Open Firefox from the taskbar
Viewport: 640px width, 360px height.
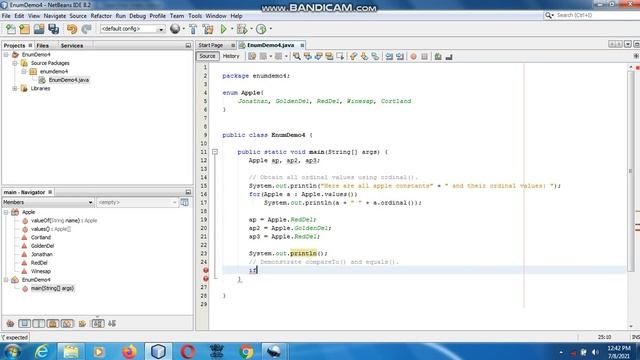(x=129, y=351)
